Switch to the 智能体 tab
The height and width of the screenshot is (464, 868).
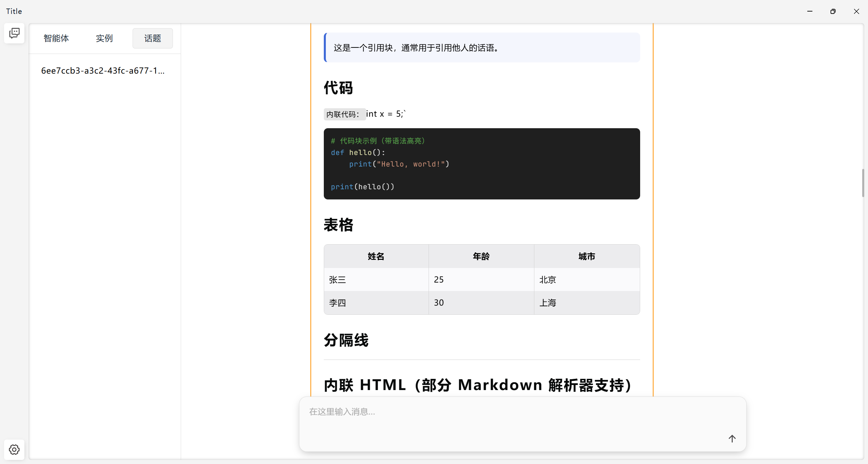(x=56, y=38)
